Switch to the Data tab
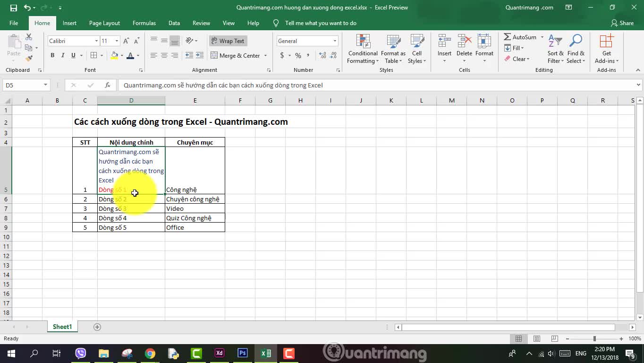Image resolution: width=644 pixels, height=363 pixels. (174, 23)
